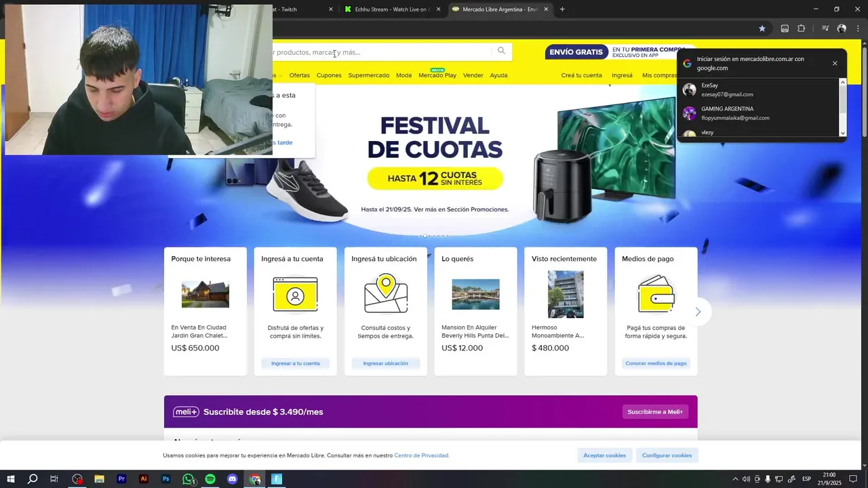Close the Echhu Stream tab
Screen dimensions: 868x488
[438, 9]
